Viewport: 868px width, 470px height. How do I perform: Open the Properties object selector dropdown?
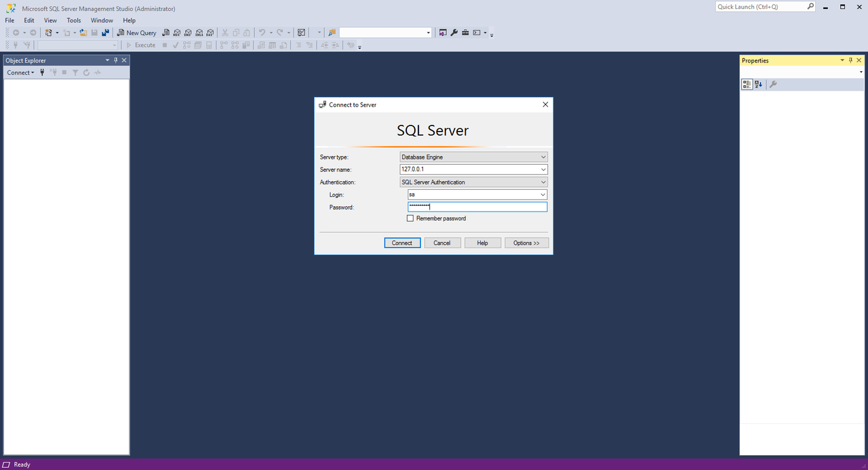click(861, 72)
